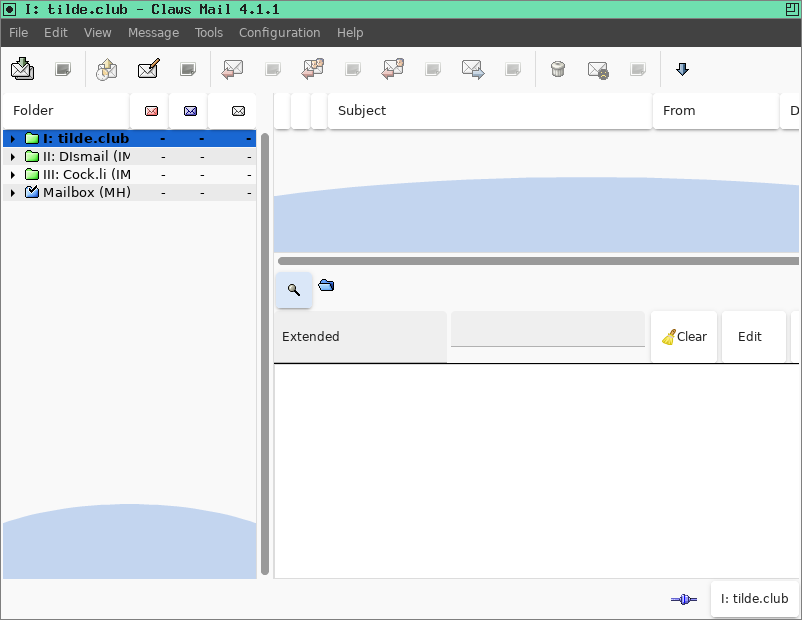Click the Forward message icon

(473, 69)
